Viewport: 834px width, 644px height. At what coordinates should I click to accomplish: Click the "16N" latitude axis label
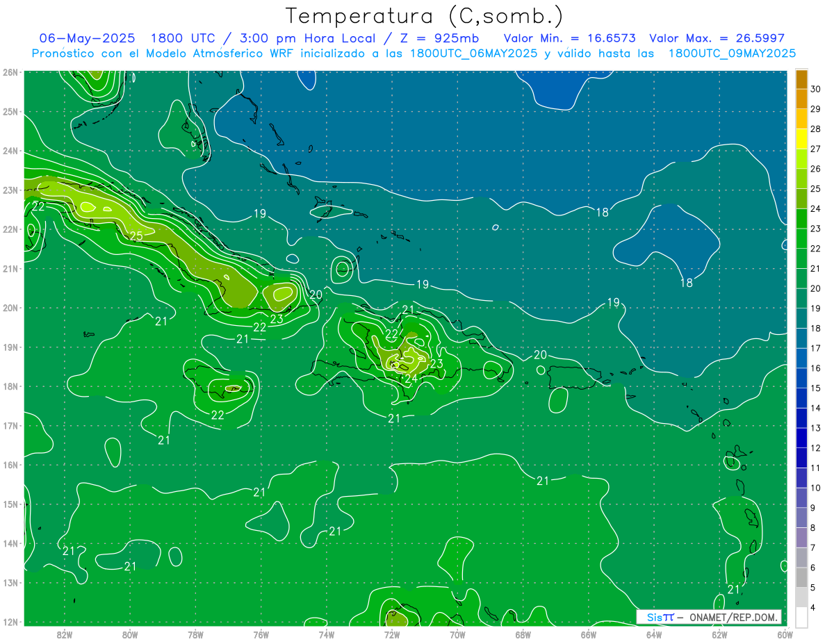click(x=10, y=465)
